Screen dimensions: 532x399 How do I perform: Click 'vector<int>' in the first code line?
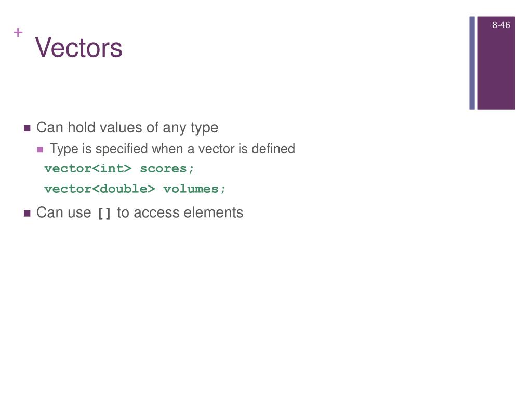(88, 169)
